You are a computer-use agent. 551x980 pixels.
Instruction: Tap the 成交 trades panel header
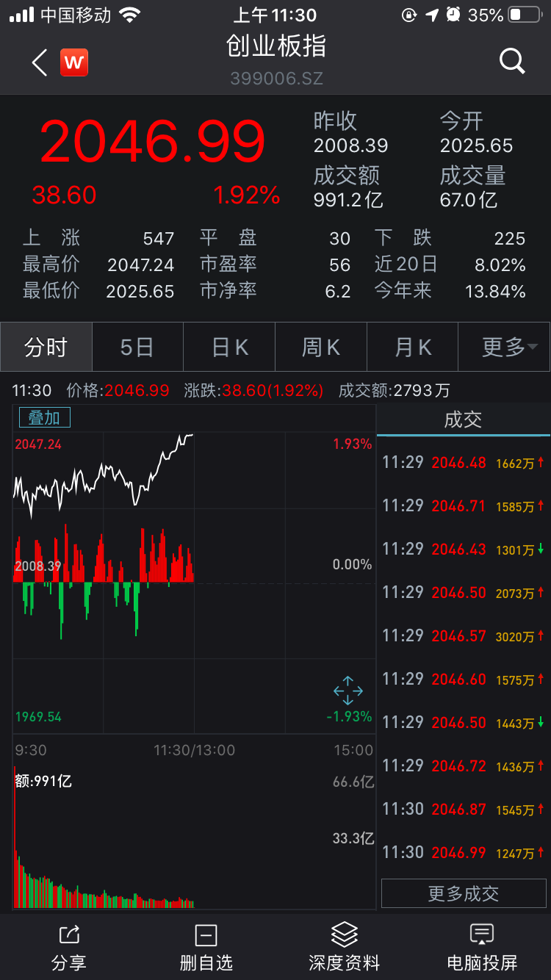(464, 419)
